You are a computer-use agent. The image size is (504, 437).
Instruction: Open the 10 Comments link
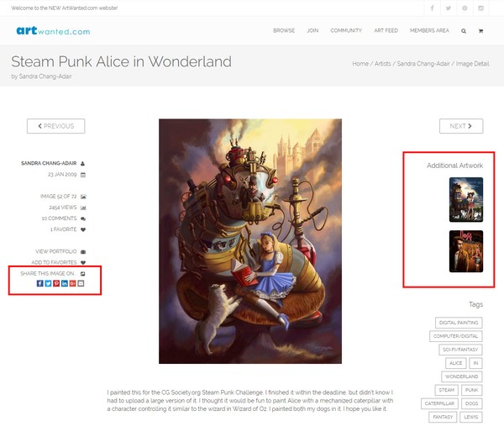[59, 218]
